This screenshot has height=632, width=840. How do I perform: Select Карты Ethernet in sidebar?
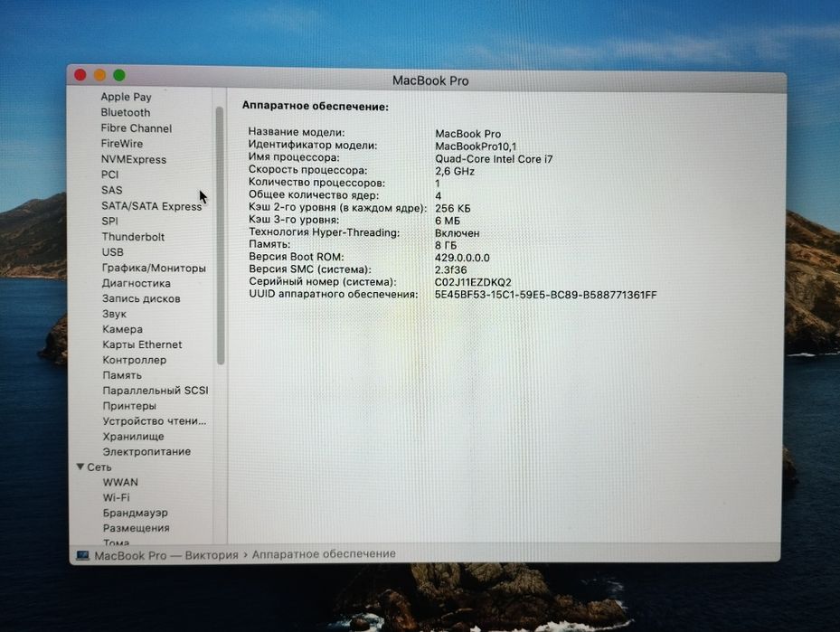coord(142,344)
